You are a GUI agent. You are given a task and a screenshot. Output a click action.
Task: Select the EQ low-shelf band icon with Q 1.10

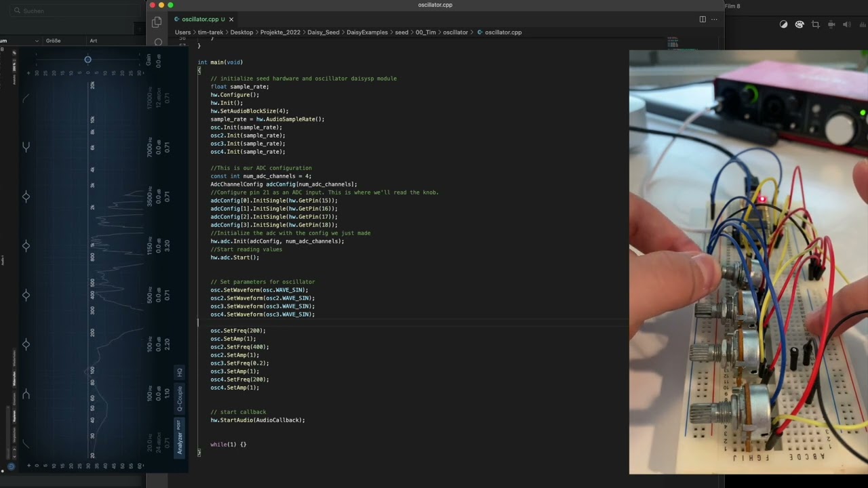[26, 394]
